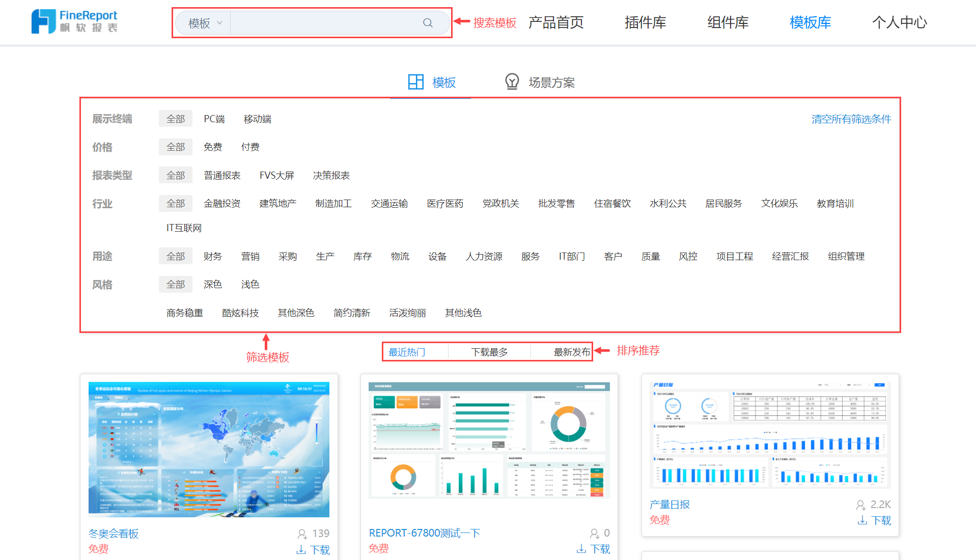Image resolution: width=976 pixels, height=560 pixels.
Task: Open 模板库 in top navigation
Action: click(810, 22)
